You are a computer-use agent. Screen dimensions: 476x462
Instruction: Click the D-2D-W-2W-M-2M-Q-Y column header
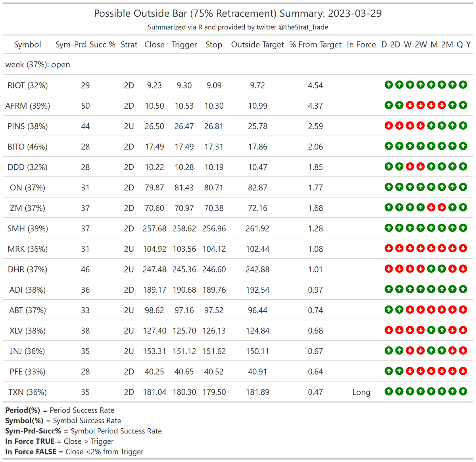(x=426, y=45)
